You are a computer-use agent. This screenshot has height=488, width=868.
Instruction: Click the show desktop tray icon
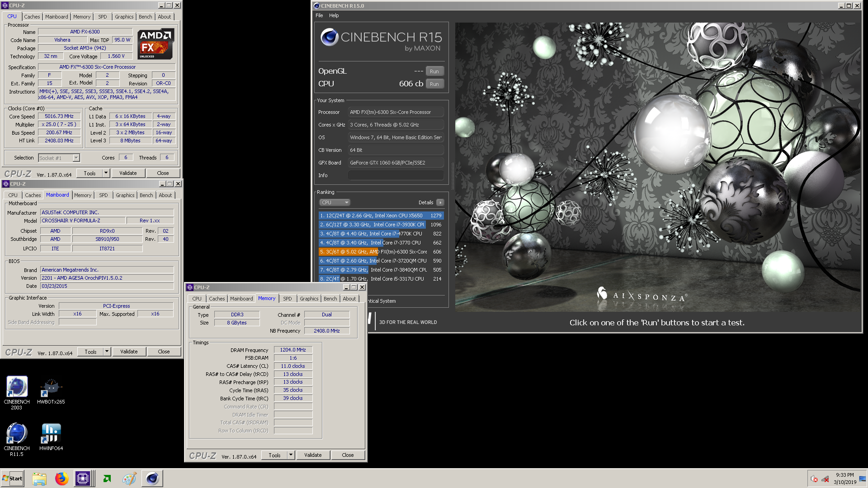coord(863,479)
